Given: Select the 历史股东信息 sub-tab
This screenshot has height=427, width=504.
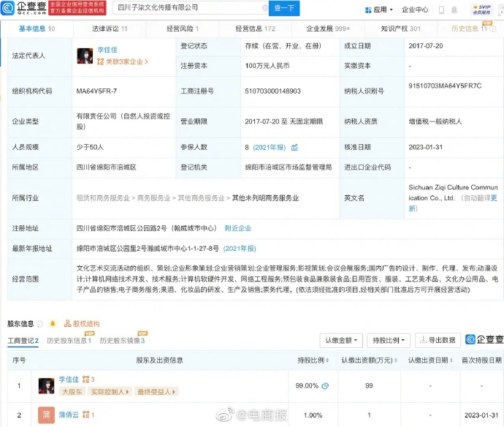Looking at the screenshot, I should (x=70, y=341).
